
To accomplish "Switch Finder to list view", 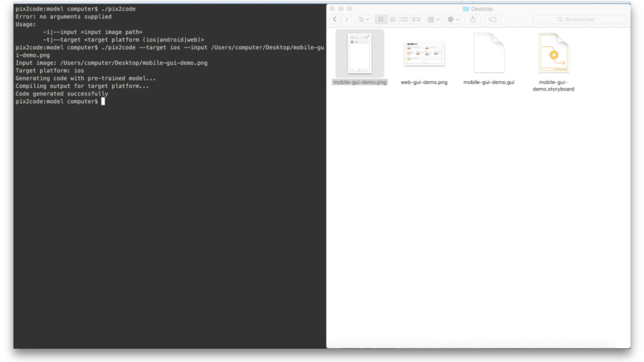I will 392,19.
